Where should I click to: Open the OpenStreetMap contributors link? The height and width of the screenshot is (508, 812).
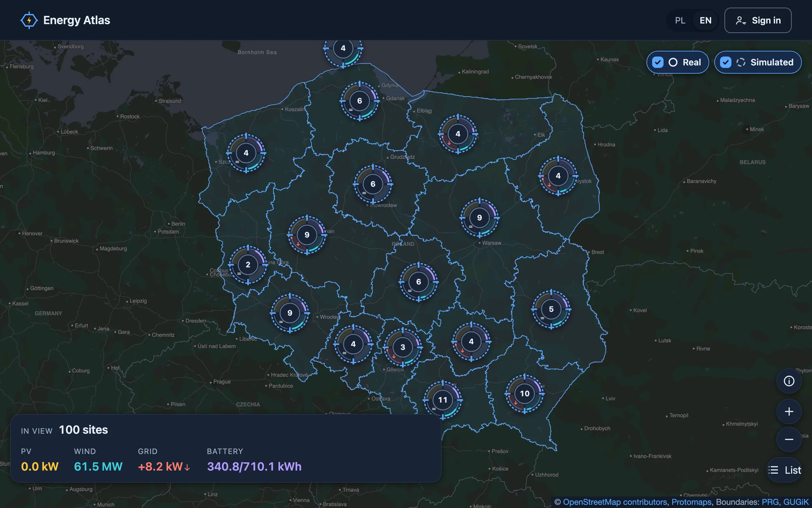click(615, 502)
